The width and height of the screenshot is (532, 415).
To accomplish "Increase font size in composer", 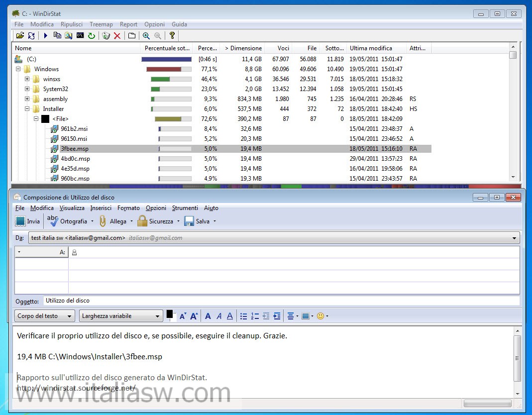I will (x=194, y=316).
